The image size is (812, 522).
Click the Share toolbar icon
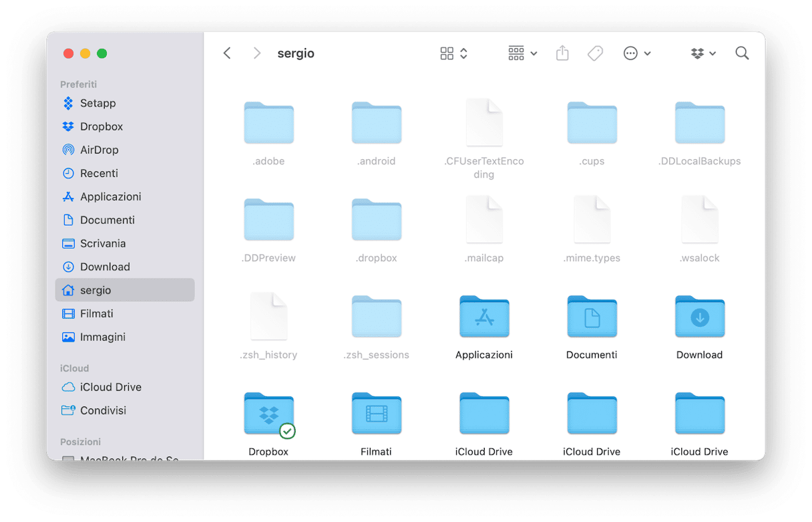click(x=562, y=53)
